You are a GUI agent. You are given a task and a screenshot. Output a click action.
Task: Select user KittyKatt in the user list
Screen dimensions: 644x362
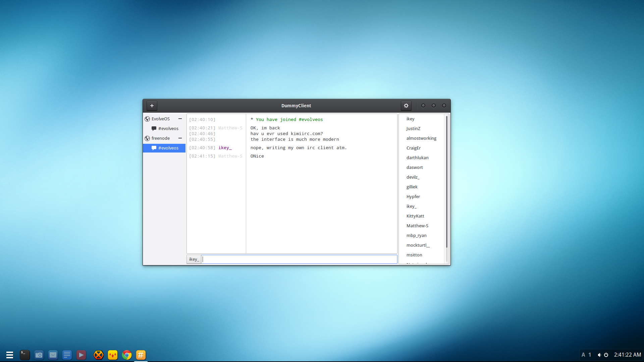tap(415, 216)
